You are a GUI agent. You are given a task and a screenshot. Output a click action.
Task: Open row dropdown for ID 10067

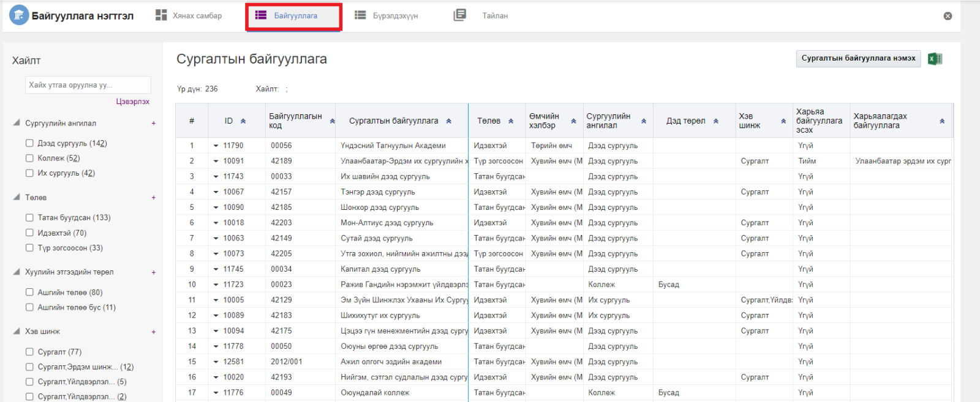(x=216, y=192)
